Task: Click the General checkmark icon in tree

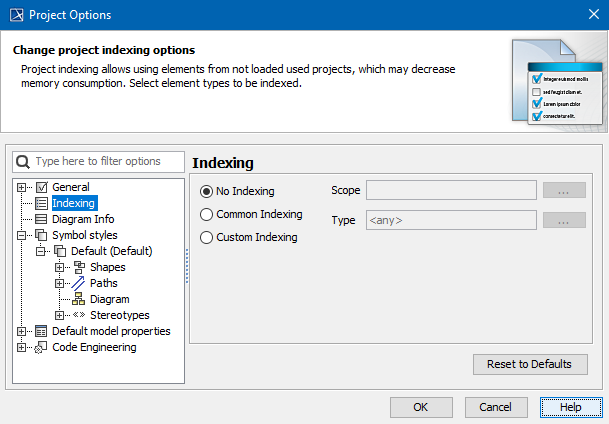Action: (42, 187)
